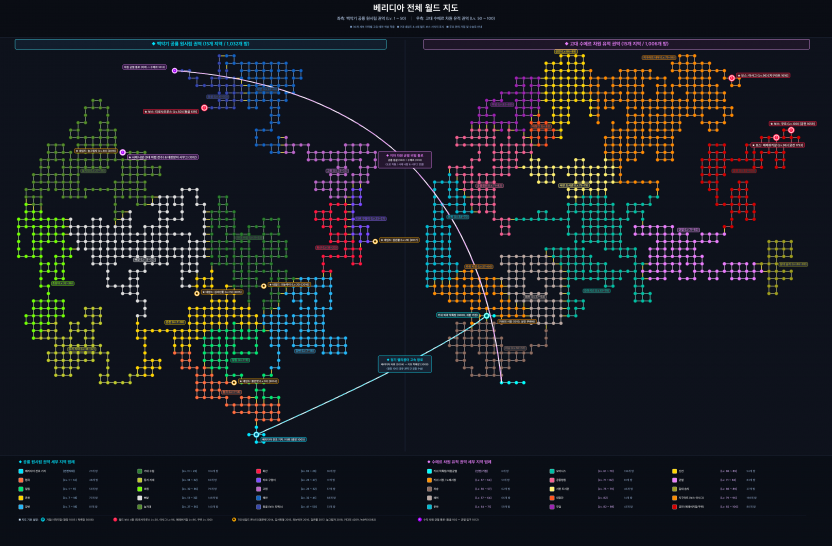Image resolution: width=832 pixels, height=546 pixels.
Task: Select the purple-bordered ancient ruins region header banner
Action: tap(616, 44)
